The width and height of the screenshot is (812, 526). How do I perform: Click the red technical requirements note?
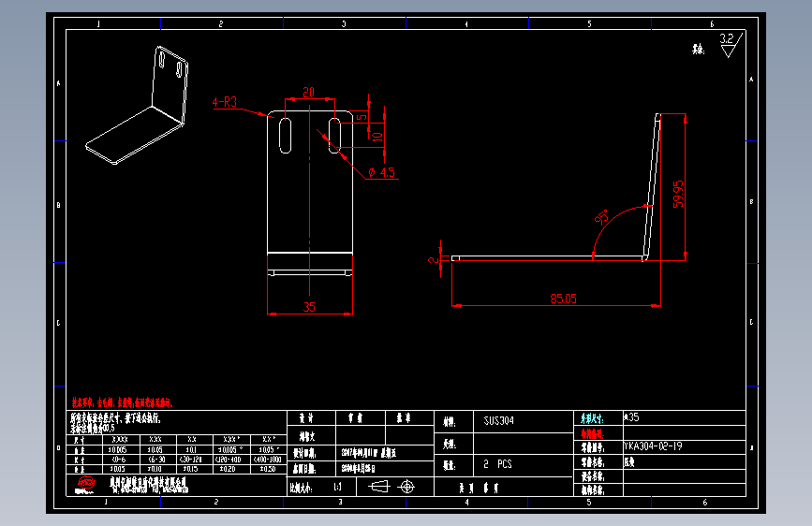click(122, 402)
